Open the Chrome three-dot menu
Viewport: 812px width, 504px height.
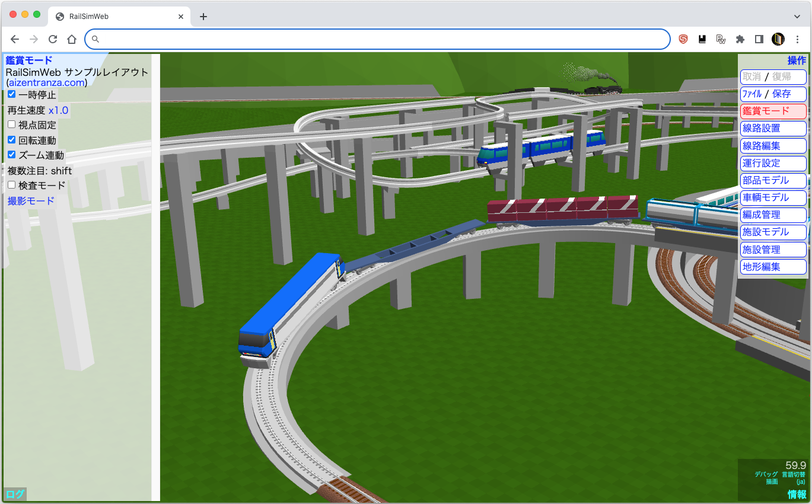(797, 39)
